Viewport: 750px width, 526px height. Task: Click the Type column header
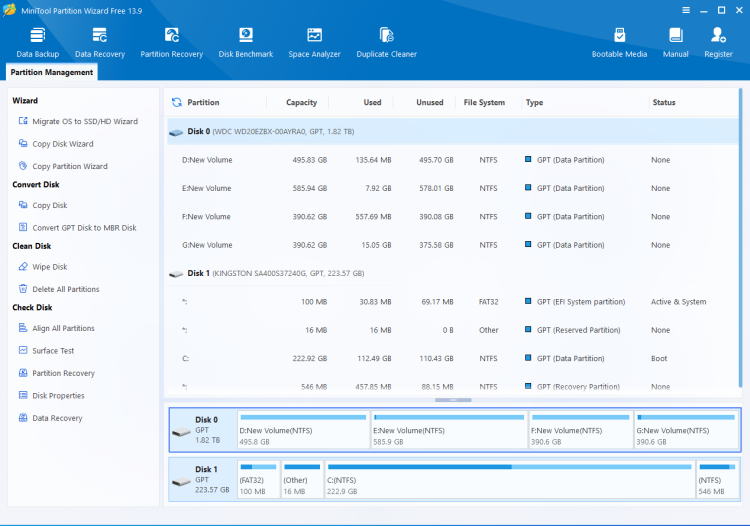click(534, 102)
